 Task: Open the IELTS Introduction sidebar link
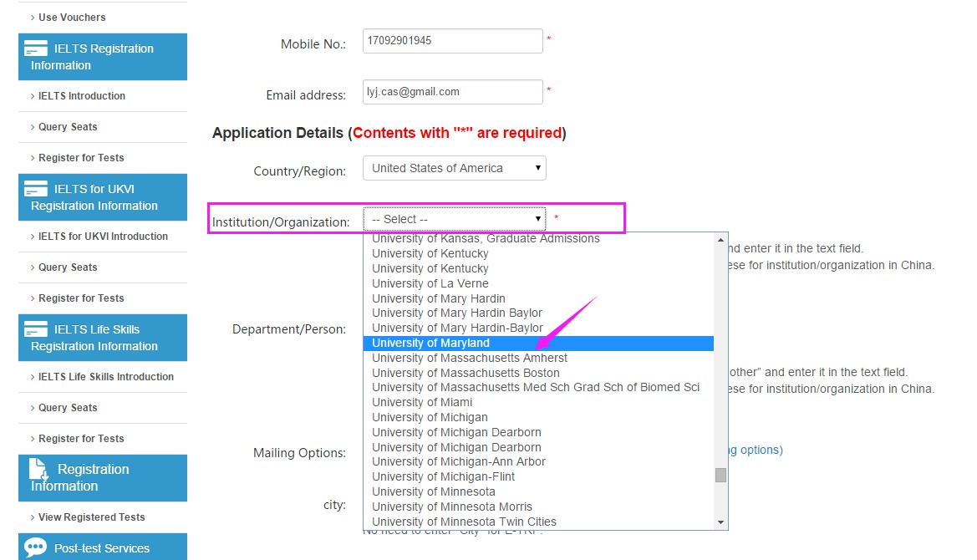click(82, 96)
